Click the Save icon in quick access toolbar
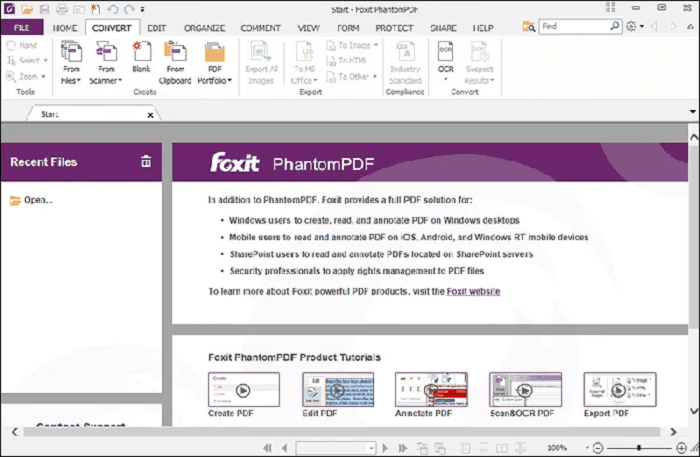 point(44,9)
